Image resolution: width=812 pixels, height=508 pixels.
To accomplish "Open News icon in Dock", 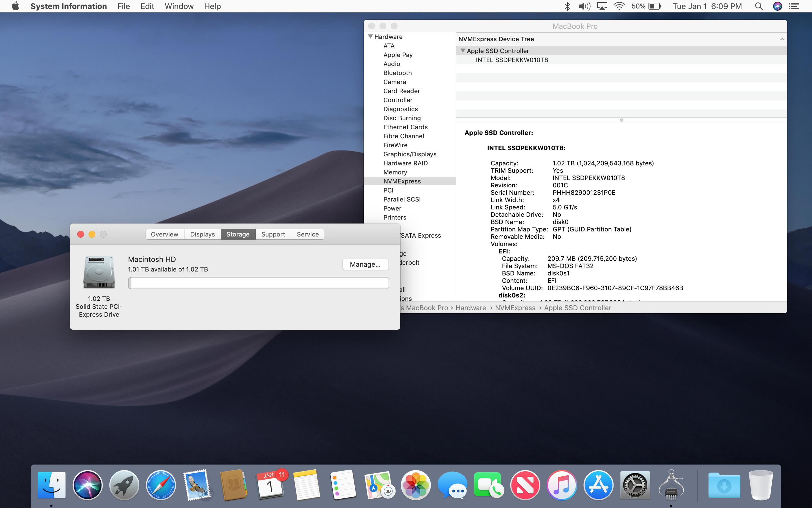I will click(525, 485).
